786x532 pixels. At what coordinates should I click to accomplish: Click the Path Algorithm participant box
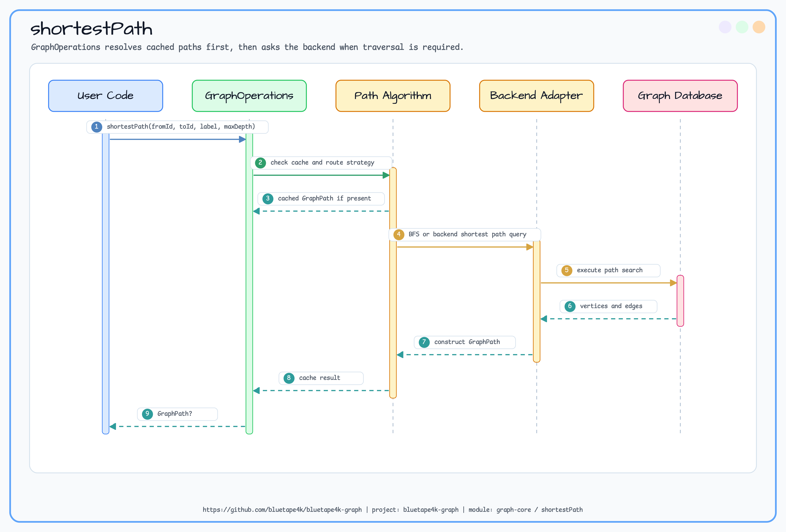click(x=393, y=96)
